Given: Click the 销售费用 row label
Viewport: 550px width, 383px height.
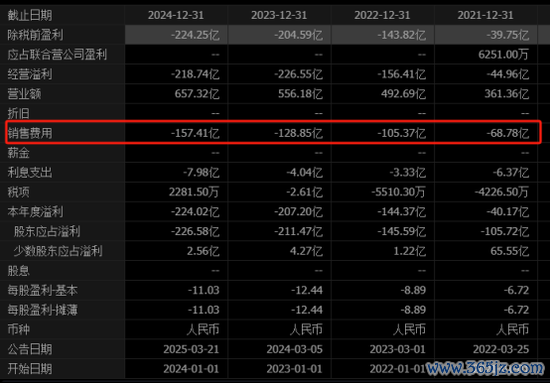Looking at the screenshot, I should pos(30,133).
